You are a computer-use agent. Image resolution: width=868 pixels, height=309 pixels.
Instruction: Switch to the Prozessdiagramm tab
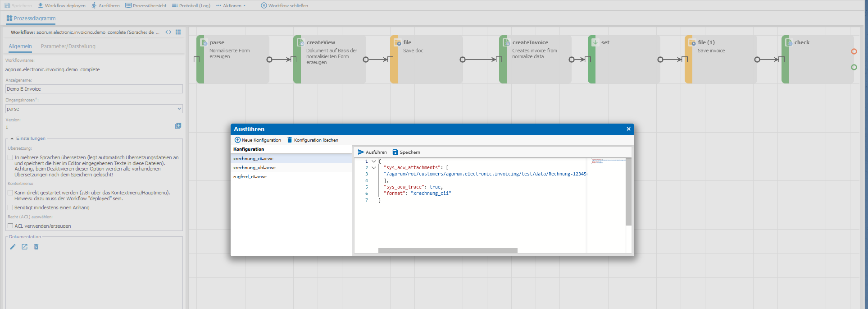pos(31,18)
